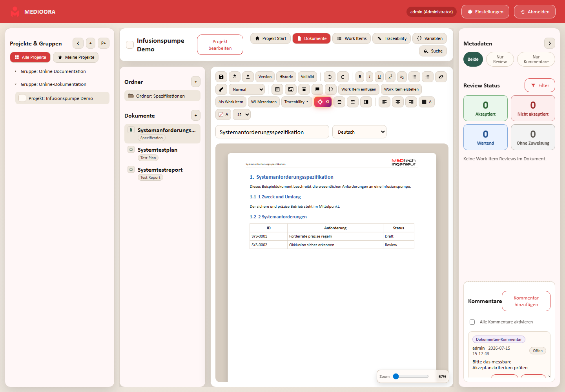
Task: Show Meine Projekte
Action: [x=76, y=57]
